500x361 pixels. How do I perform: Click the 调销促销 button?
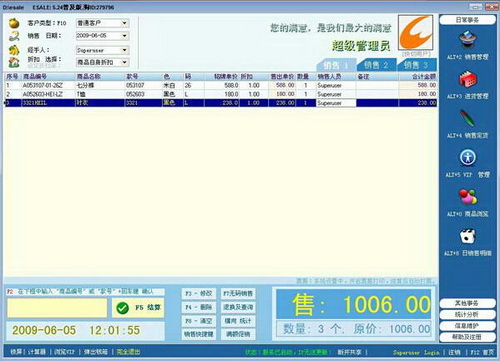(238, 334)
